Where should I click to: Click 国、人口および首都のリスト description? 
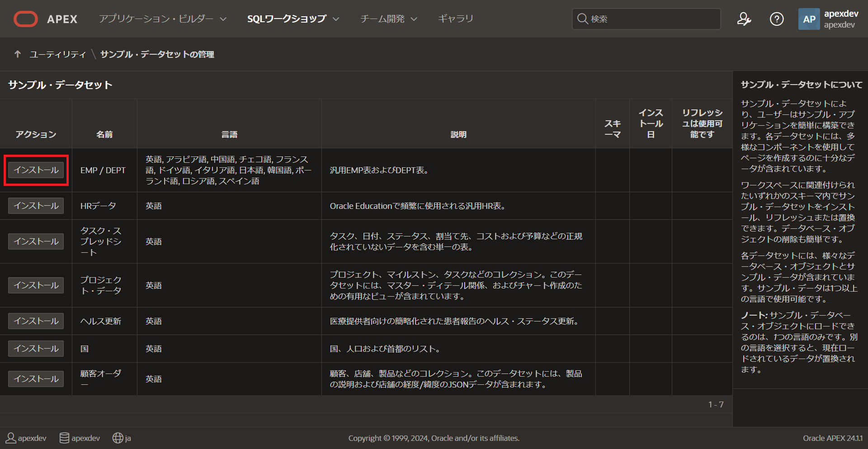(385, 349)
